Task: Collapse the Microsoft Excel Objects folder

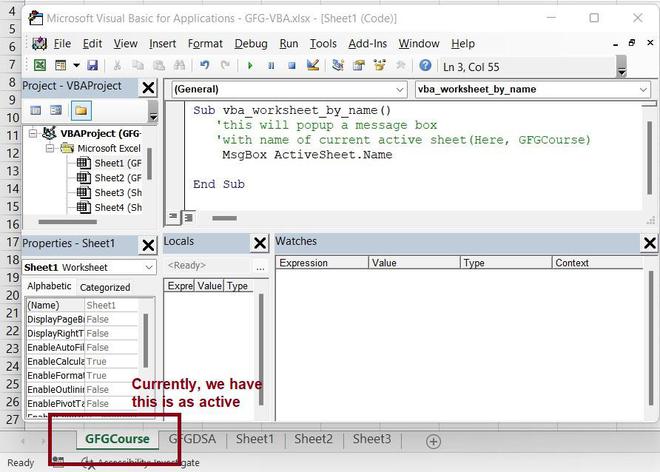Action: pyautogui.click(x=50, y=148)
